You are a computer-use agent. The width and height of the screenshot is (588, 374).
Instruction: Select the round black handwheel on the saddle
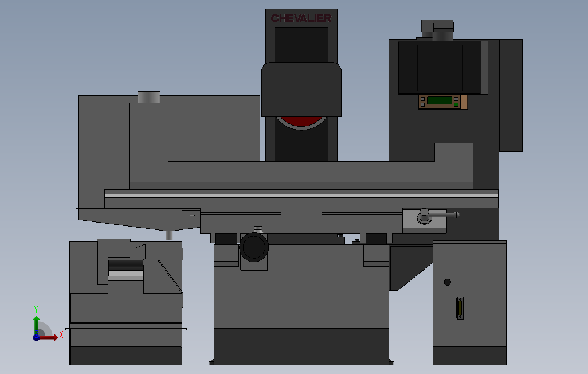coord(254,247)
